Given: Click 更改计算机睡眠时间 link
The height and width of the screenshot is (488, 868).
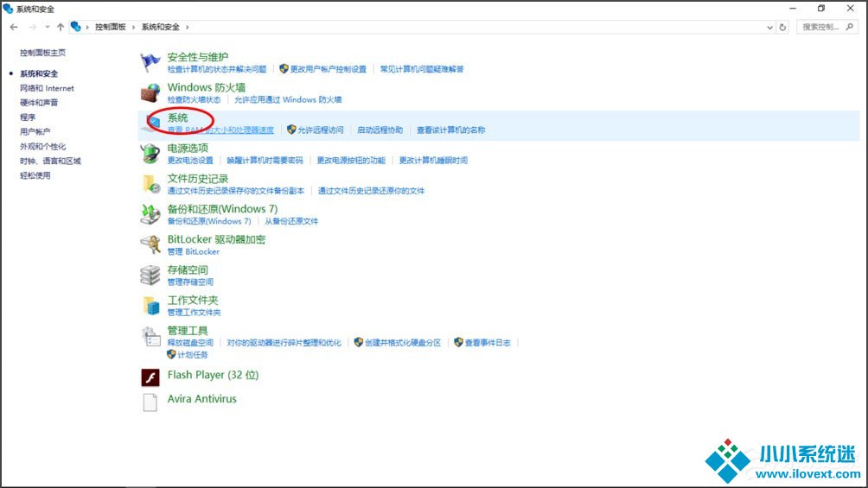Looking at the screenshot, I should pyautogui.click(x=433, y=161).
